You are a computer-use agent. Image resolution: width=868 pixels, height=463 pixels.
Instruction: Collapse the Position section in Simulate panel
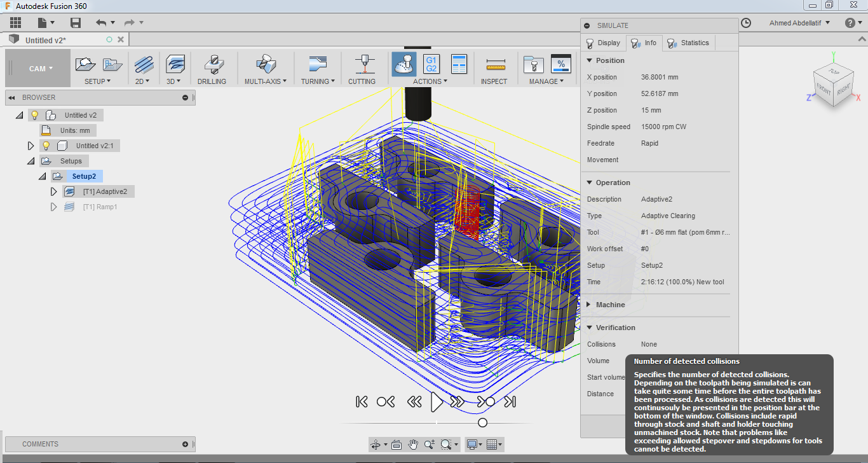(590, 60)
